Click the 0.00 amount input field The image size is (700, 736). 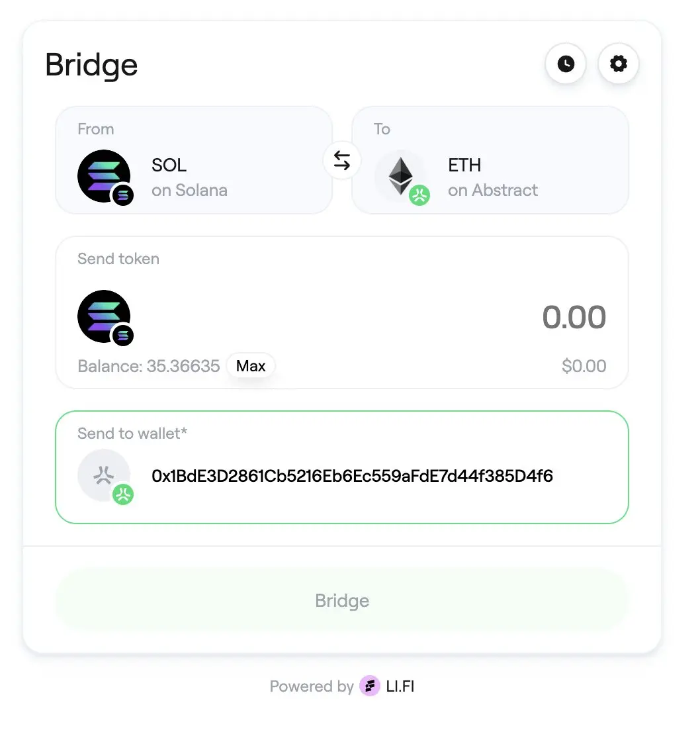[574, 317]
